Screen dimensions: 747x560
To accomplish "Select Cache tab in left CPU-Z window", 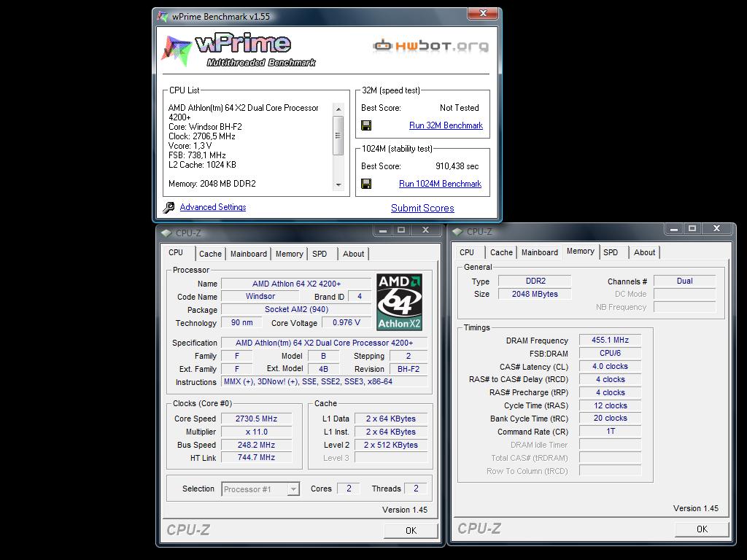I will coord(210,254).
